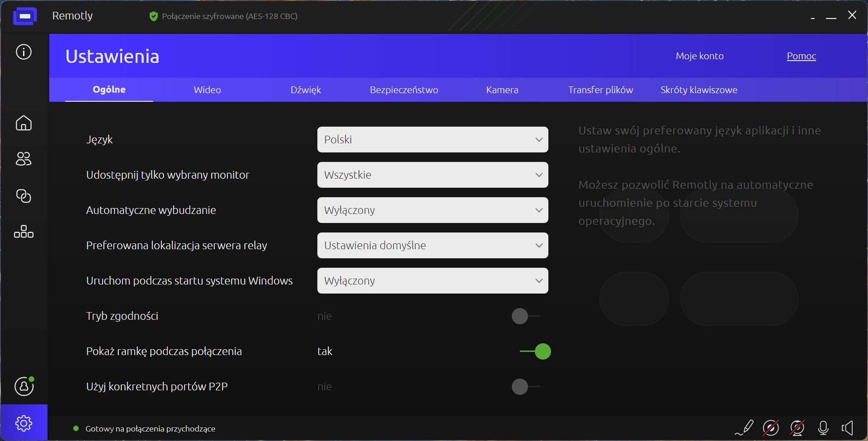Open the Dźwięk tab

306,90
